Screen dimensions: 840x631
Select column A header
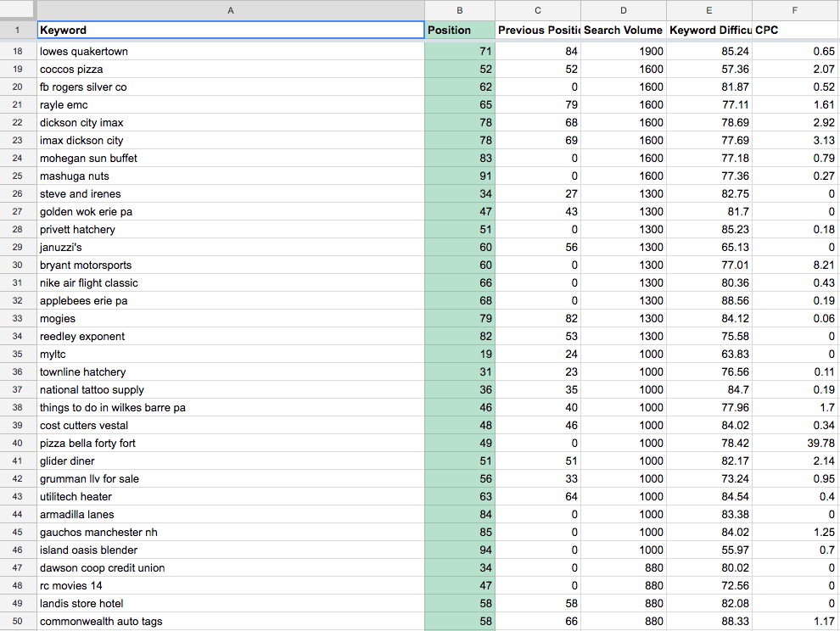230,9
